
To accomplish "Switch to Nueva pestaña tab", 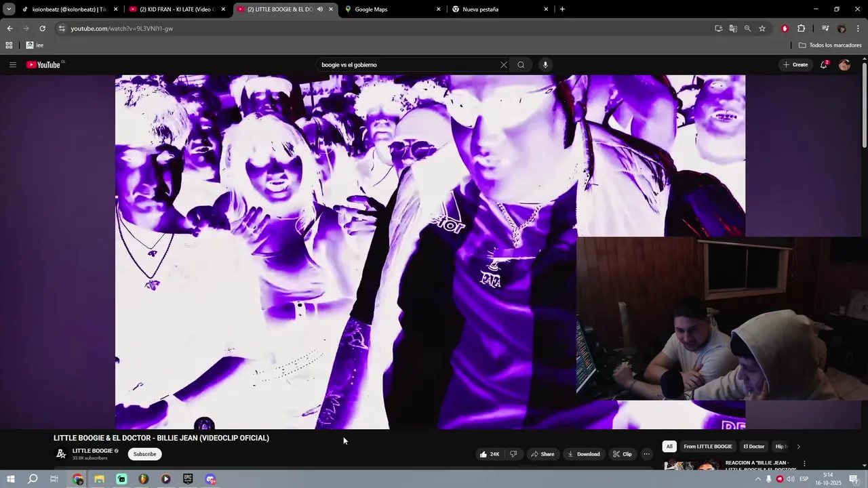I will pyautogui.click(x=498, y=9).
